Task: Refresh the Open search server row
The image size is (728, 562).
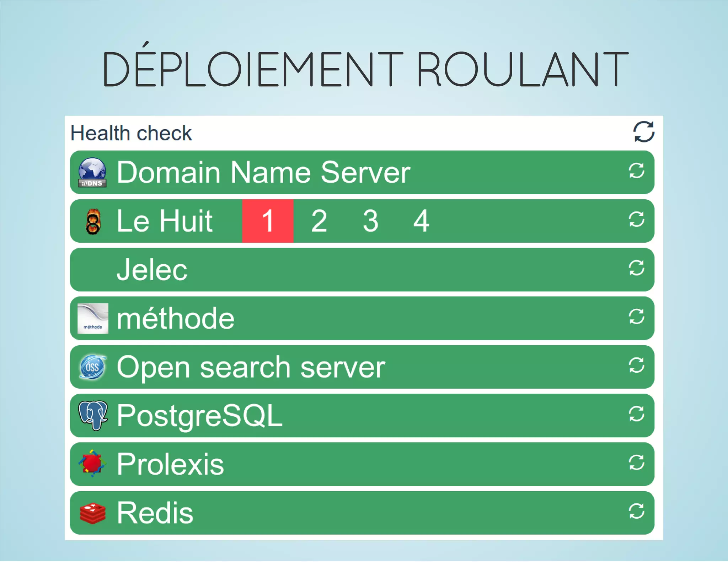Action: tap(636, 365)
